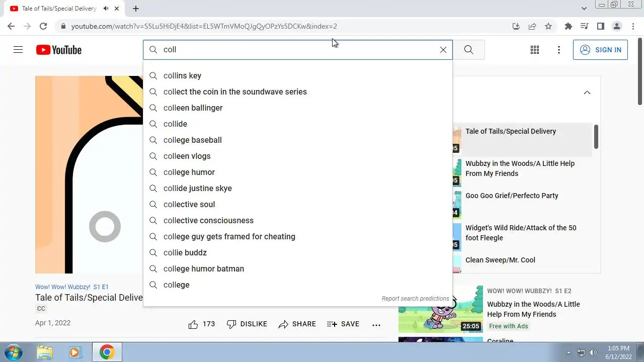
Task: Open playlist item 'Clean Sweep/Mr. Cool'
Action: click(x=500, y=260)
